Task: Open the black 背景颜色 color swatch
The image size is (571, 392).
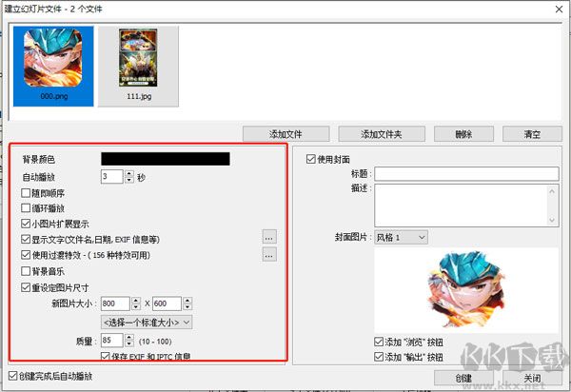Action: 166,159
